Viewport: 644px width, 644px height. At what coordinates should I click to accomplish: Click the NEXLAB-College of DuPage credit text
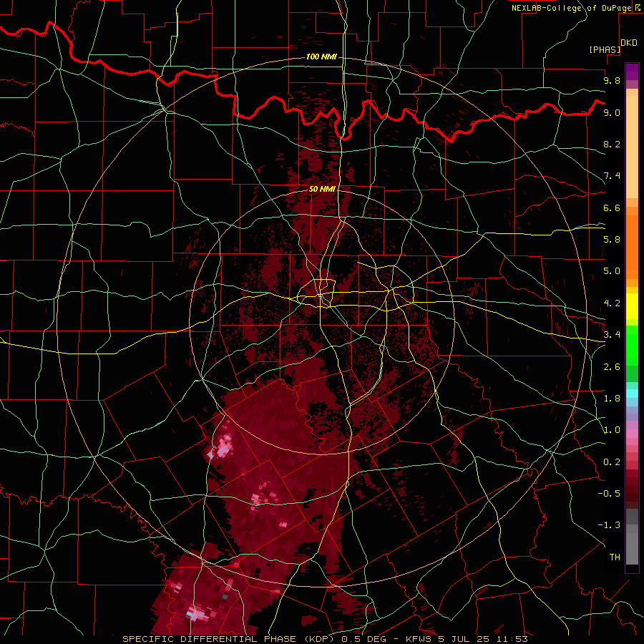point(571,8)
